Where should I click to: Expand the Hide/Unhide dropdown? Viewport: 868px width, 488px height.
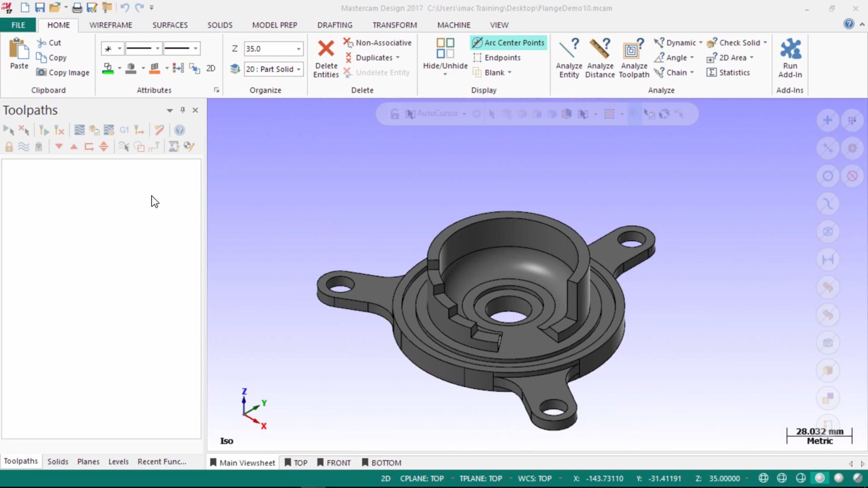coord(445,74)
